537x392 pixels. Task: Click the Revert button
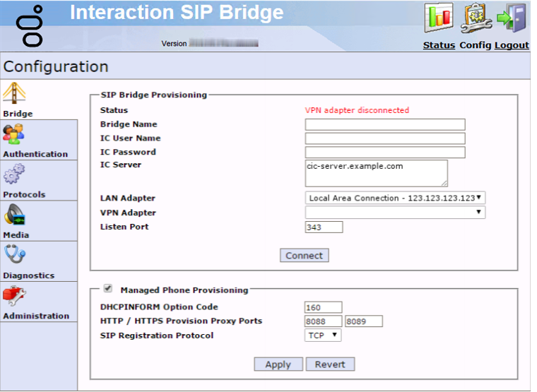[330, 364]
